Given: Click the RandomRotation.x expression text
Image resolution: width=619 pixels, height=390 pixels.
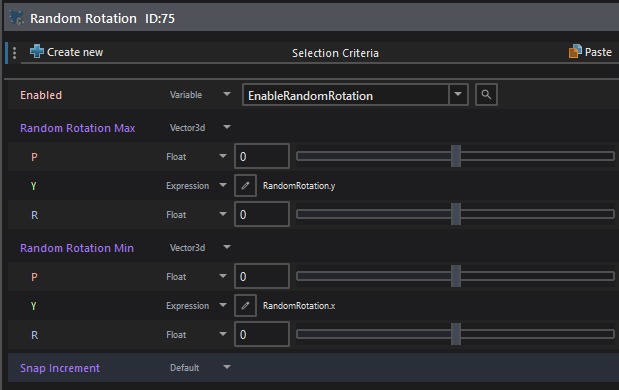Looking at the screenshot, I should tap(299, 306).
